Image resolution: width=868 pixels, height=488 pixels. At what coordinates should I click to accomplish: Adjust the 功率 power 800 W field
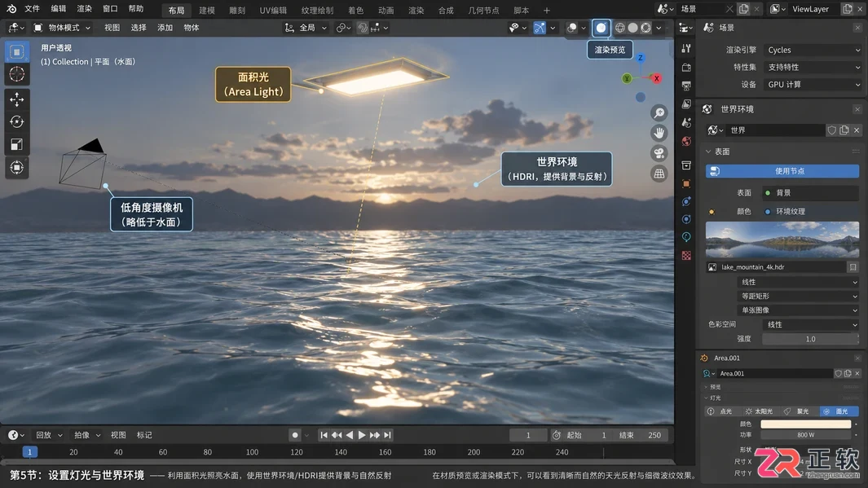tap(805, 435)
